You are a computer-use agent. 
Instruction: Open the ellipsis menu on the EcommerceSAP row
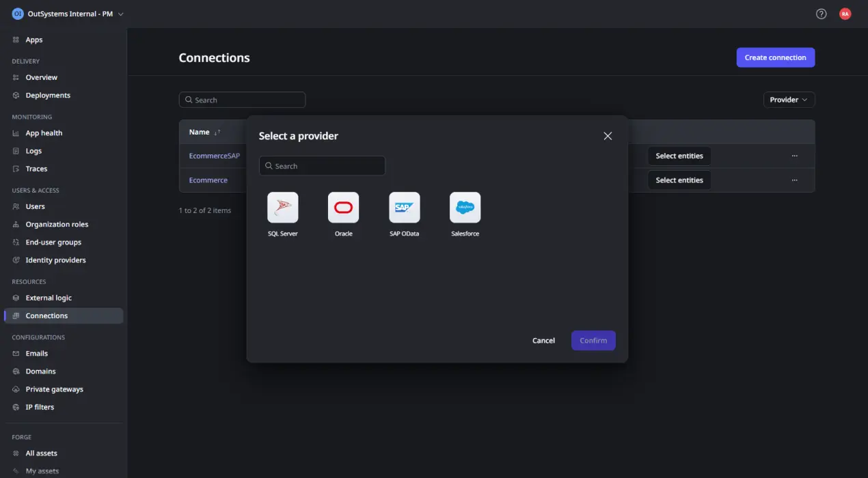click(x=794, y=156)
